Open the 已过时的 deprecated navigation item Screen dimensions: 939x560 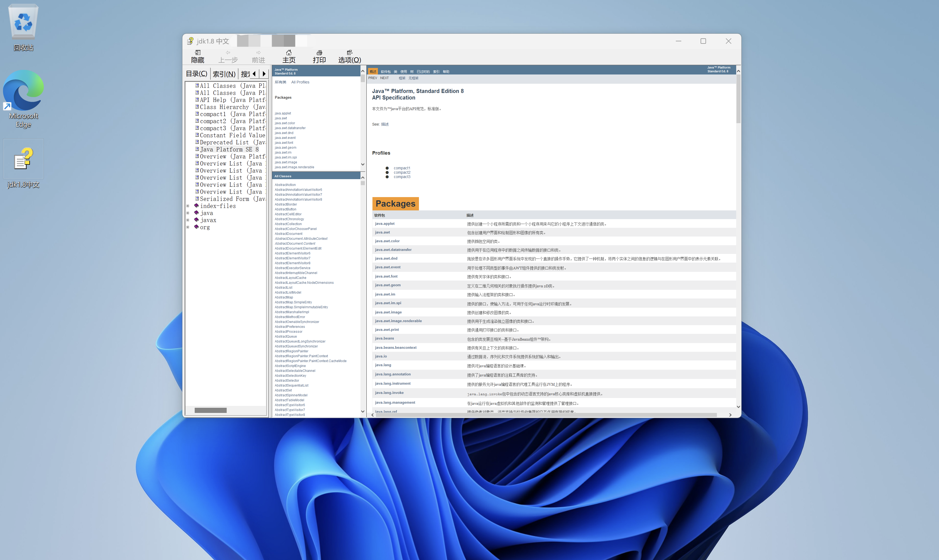coord(423,71)
